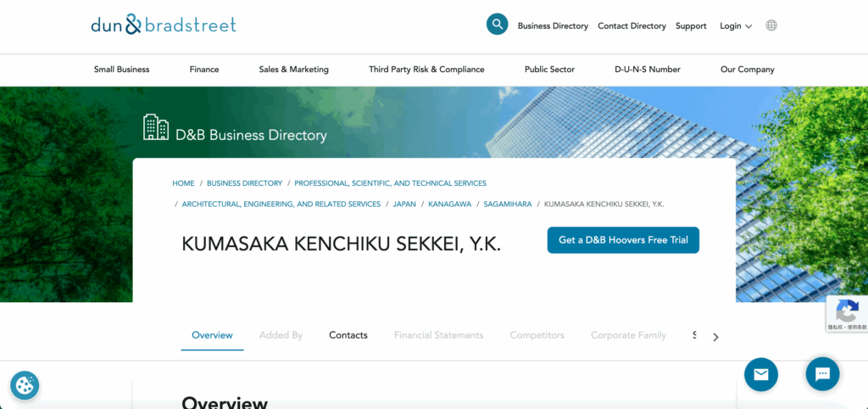Select the Financial Statements tab
Viewport: 868px width, 409px height.
438,335
